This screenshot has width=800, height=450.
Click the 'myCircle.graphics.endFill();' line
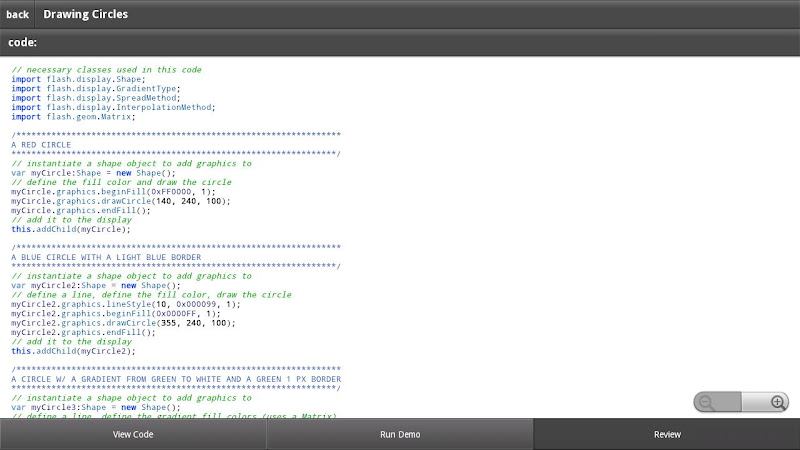[x=81, y=210]
